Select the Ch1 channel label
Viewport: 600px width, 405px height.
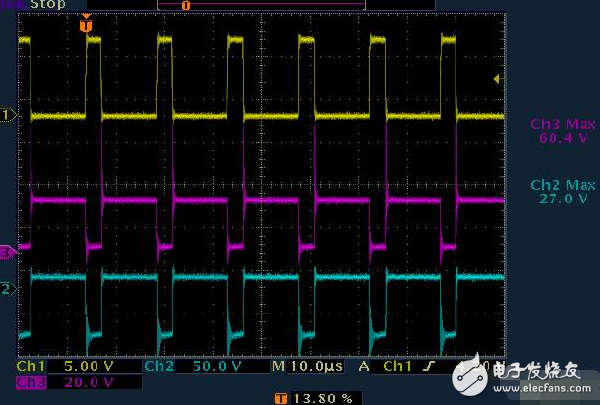click(x=29, y=367)
